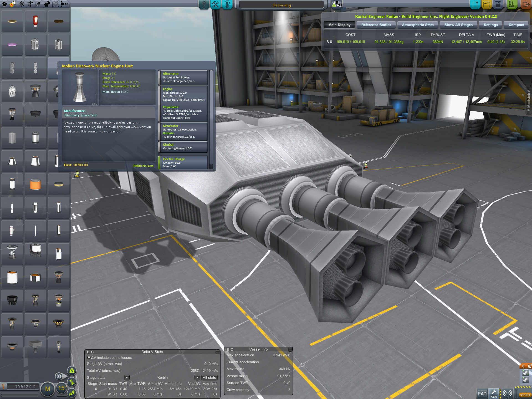
Task: Expand the MechJeb side tab
Action: pos(529,100)
